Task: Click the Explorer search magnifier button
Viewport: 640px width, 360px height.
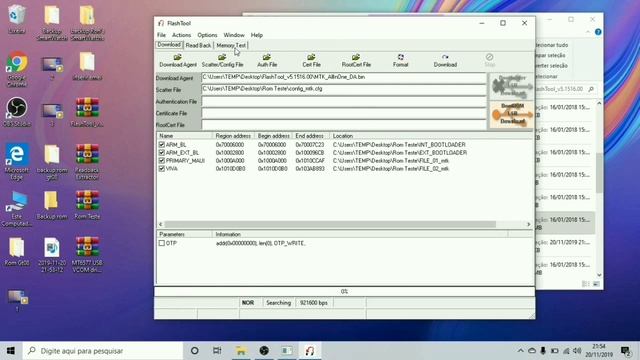Action: point(591,89)
